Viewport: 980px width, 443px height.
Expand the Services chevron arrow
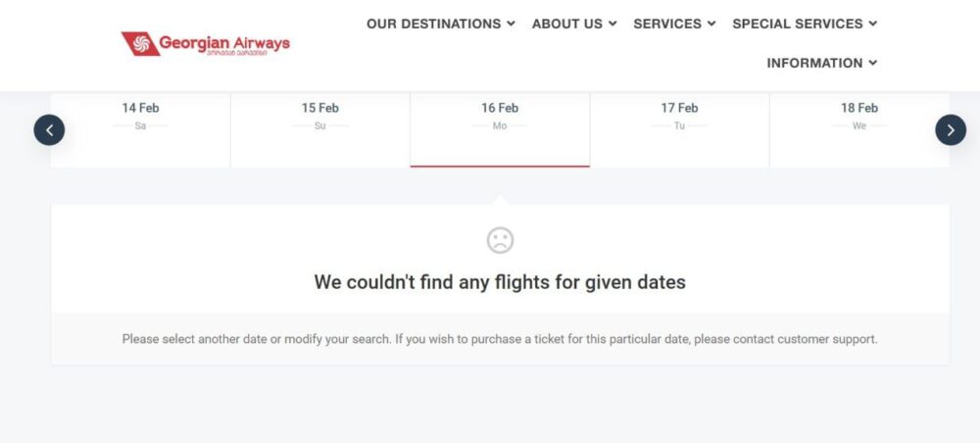click(x=711, y=24)
